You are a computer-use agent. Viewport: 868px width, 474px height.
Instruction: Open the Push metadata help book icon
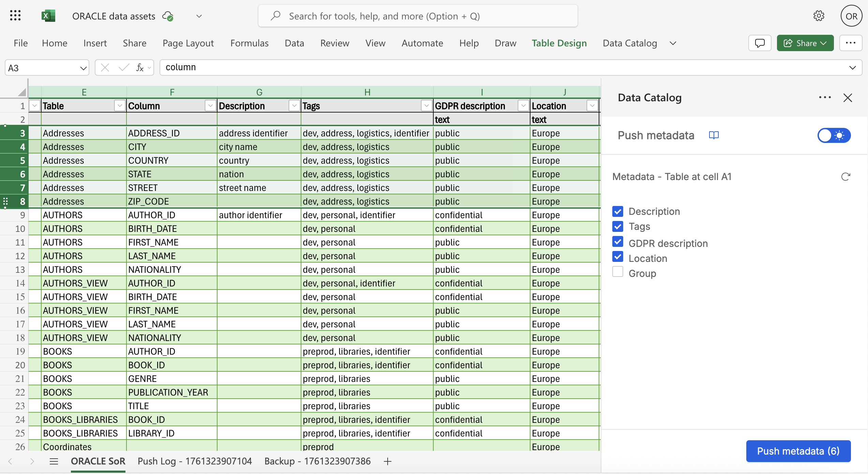click(714, 135)
